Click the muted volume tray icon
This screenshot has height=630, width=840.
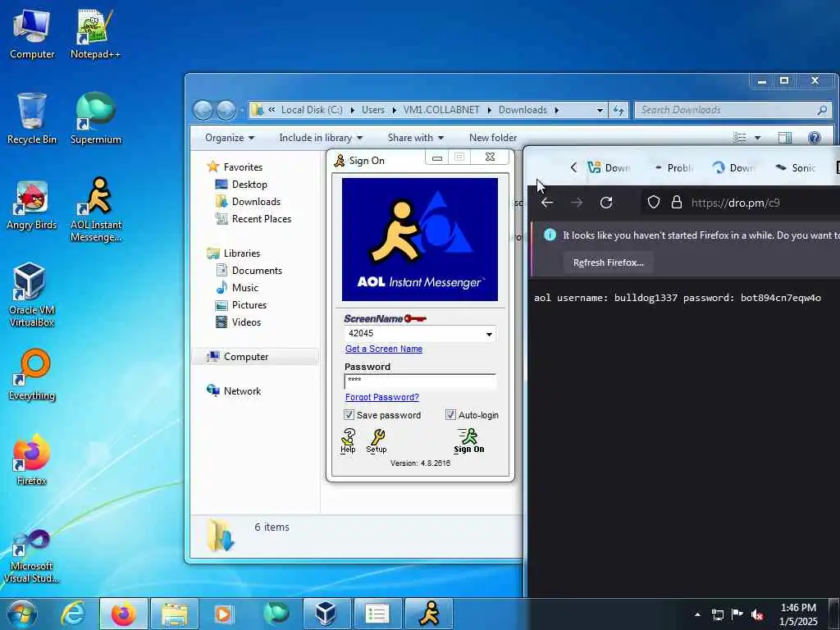pyautogui.click(x=757, y=614)
